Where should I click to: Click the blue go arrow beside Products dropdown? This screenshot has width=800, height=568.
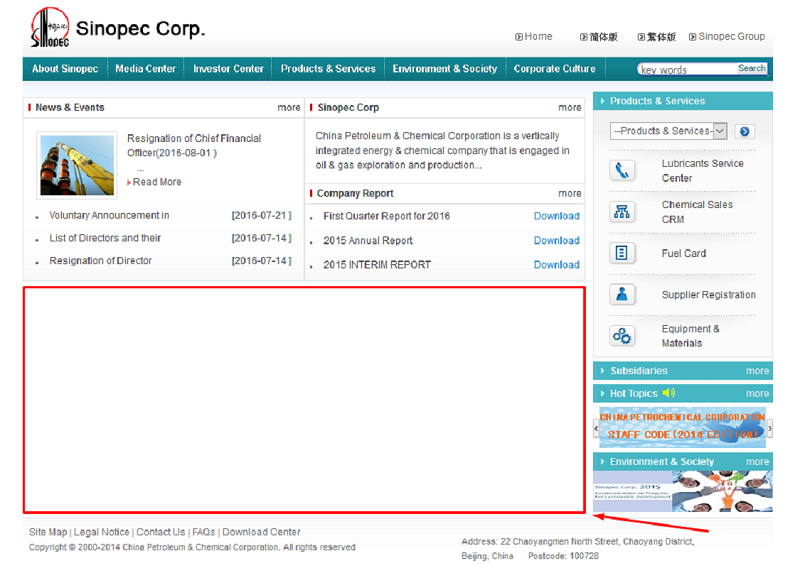point(744,131)
